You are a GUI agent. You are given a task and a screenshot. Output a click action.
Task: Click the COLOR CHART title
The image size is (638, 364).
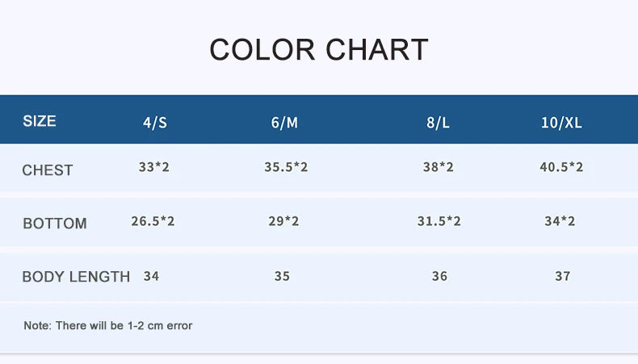[319, 50]
